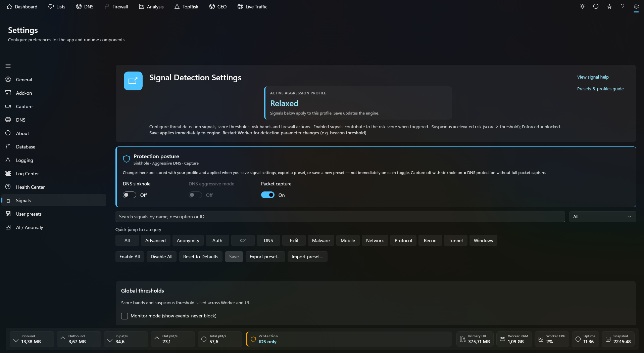Click the signal search input field
Screen dimensions: 644x353
pyautogui.click(x=340, y=217)
